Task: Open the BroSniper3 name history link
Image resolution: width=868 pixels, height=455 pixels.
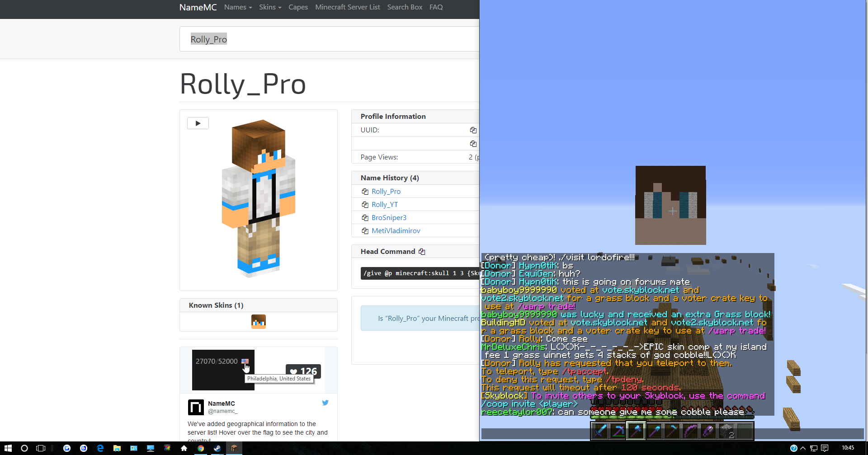Action: coord(389,218)
